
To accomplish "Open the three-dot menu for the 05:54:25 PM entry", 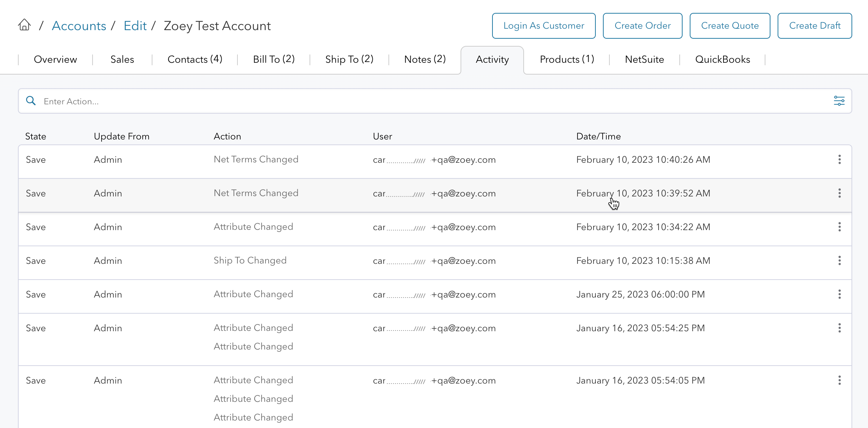I will [x=839, y=328].
